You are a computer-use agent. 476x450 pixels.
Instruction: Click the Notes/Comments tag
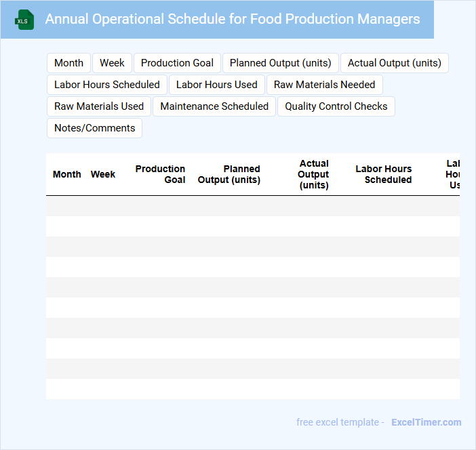94,128
